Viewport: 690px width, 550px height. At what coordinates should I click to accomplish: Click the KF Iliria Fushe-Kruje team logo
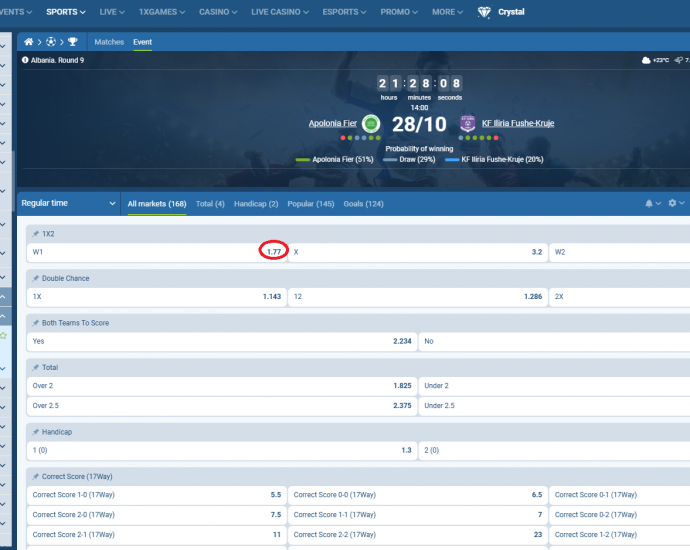coord(467,123)
